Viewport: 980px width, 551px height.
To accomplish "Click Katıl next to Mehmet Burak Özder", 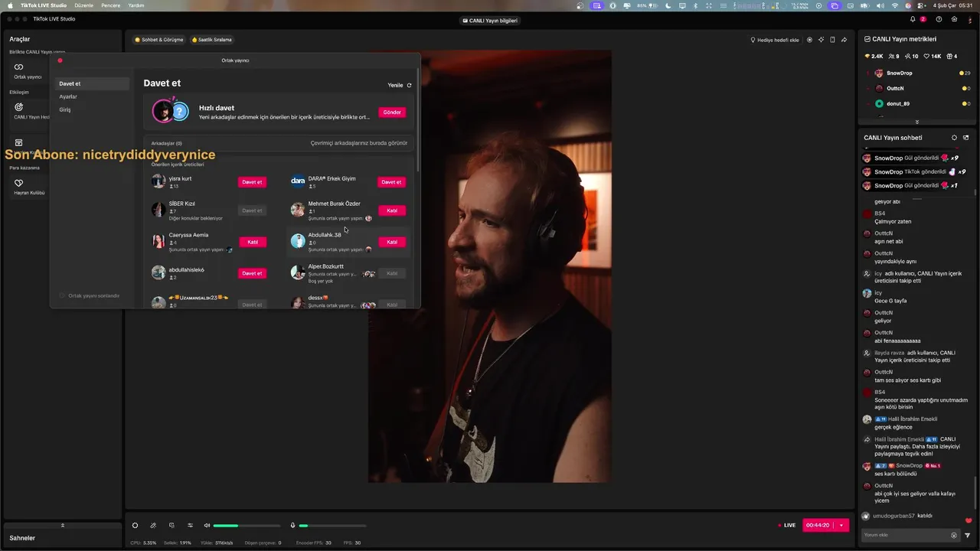I will 391,210.
